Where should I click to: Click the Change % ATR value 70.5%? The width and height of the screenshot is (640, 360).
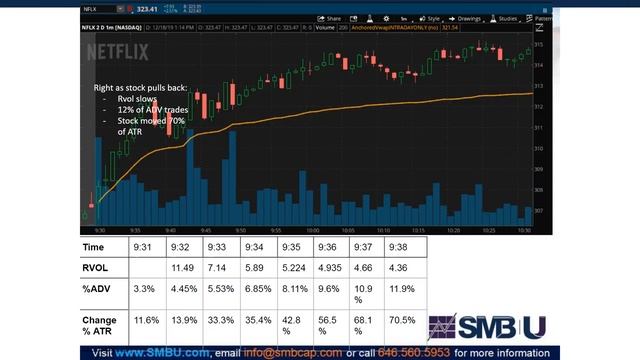coord(402,320)
